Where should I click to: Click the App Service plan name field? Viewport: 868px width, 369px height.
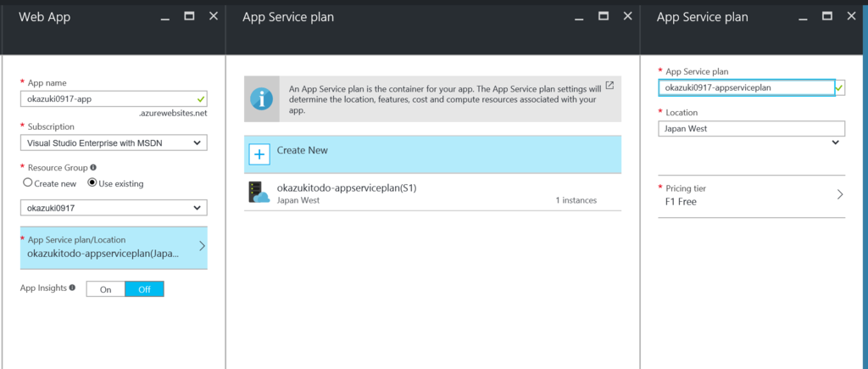(746, 87)
